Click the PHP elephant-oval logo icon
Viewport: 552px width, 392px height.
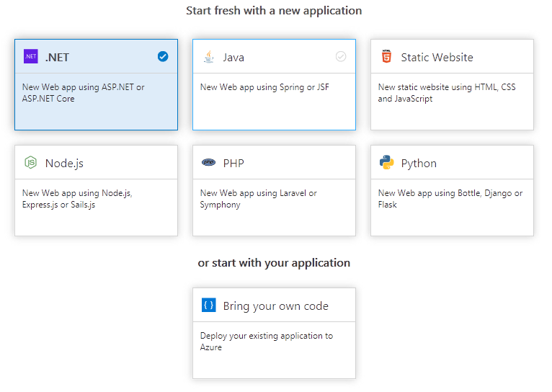point(208,162)
